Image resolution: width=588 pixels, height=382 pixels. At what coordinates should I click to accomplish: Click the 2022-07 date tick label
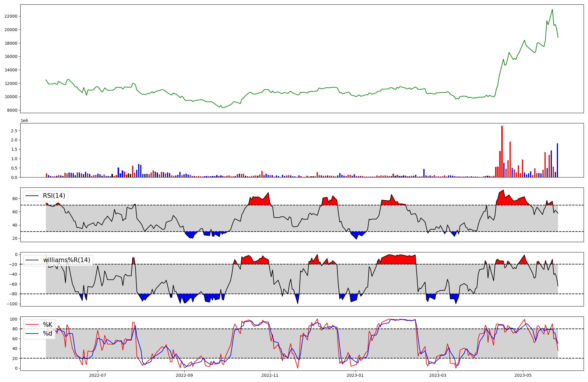tap(97, 375)
